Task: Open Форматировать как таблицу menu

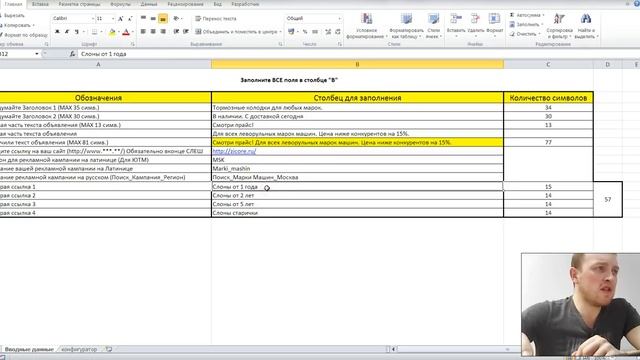Action: [406, 26]
